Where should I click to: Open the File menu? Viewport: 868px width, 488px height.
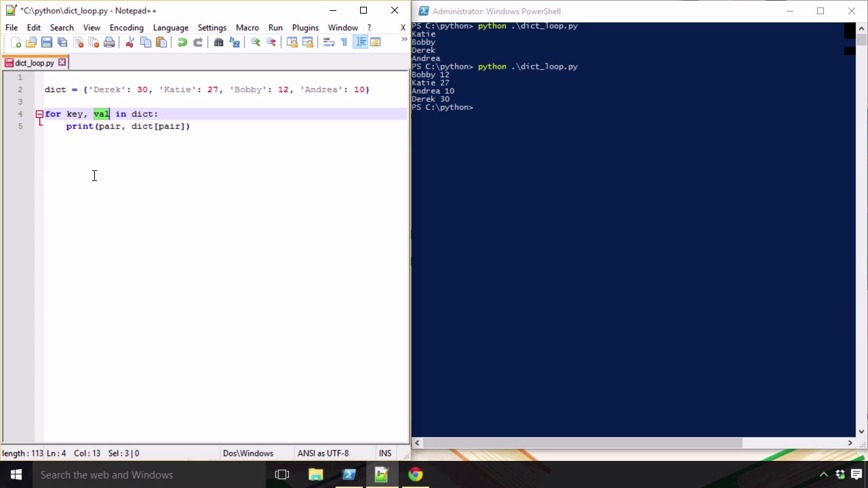(12, 28)
